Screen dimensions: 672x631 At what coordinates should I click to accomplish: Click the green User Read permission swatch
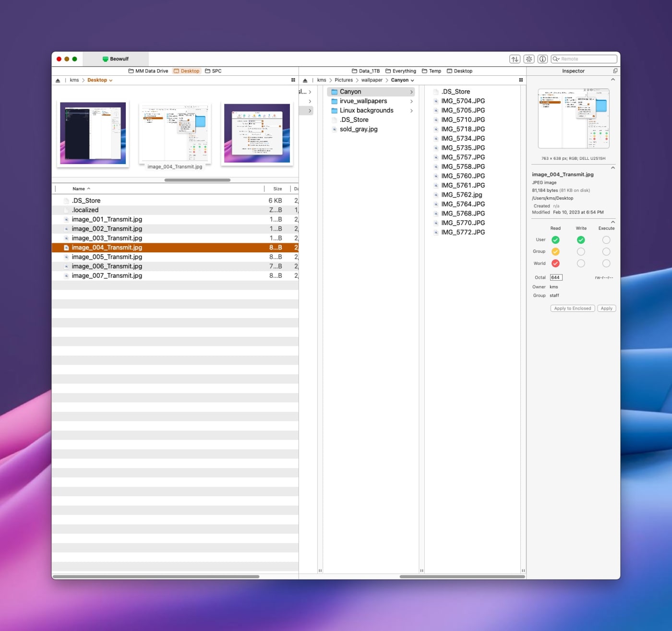coord(555,239)
